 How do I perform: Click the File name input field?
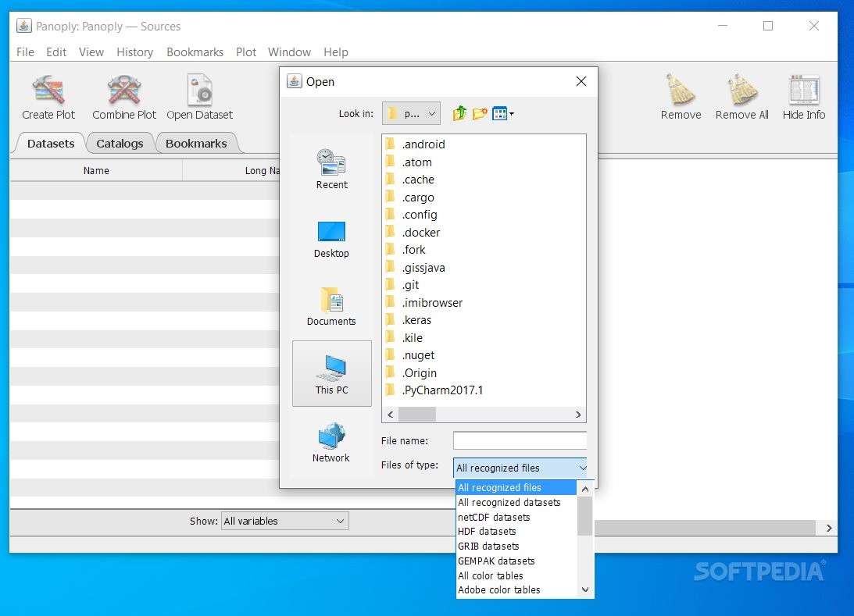(520, 441)
